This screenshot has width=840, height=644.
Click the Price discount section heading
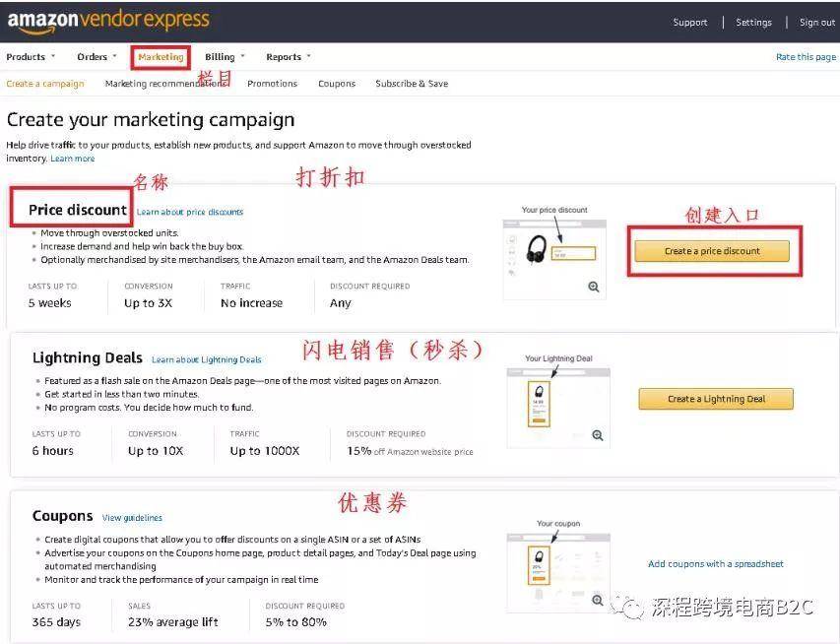click(x=78, y=210)
